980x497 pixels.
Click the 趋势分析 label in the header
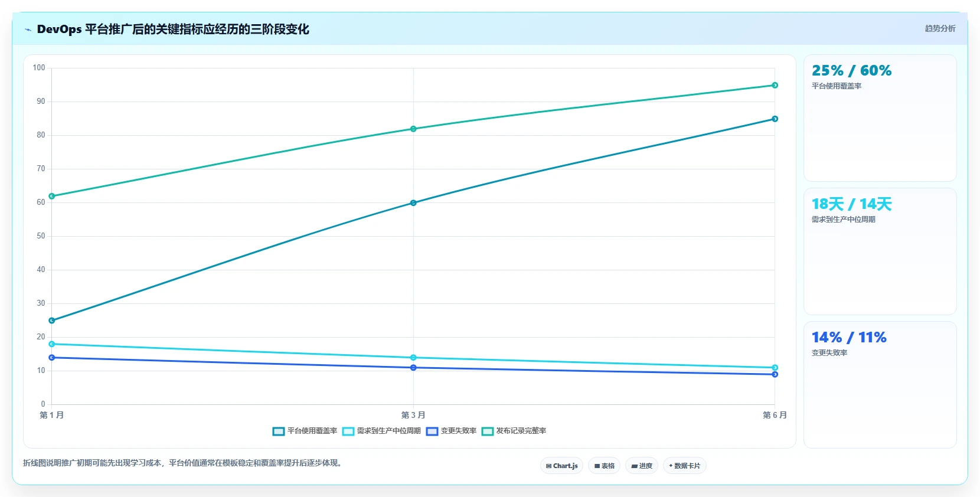[940, 28]
